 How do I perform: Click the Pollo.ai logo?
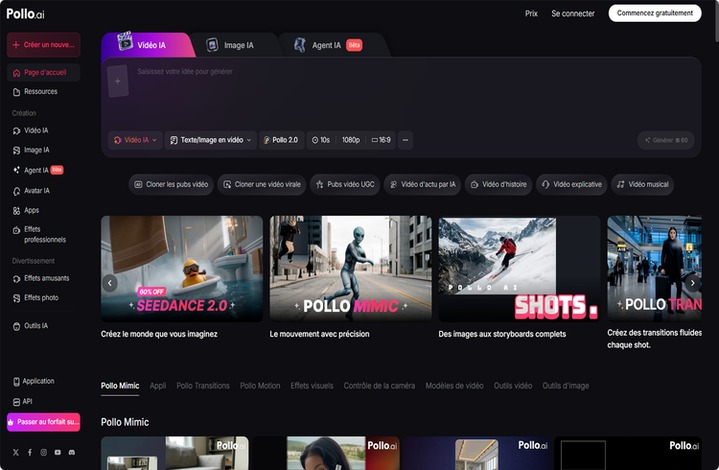pyautogui.click(x=25, y=14)
